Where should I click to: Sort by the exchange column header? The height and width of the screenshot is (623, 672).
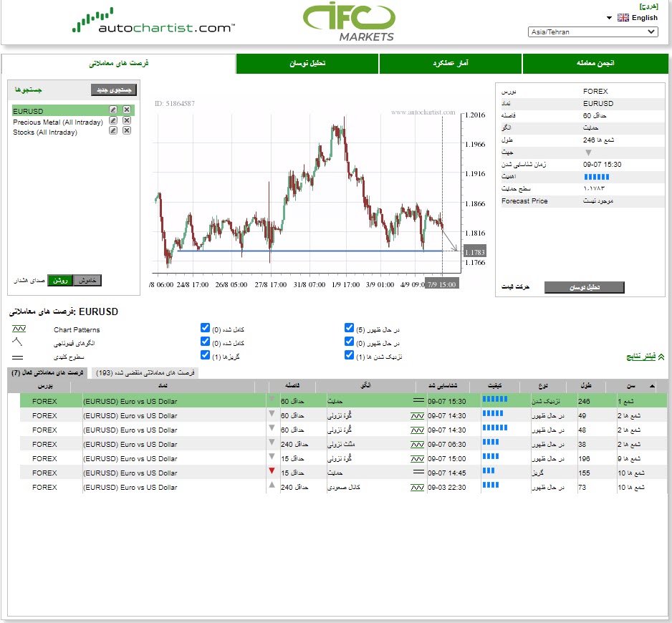click(45, 386)
